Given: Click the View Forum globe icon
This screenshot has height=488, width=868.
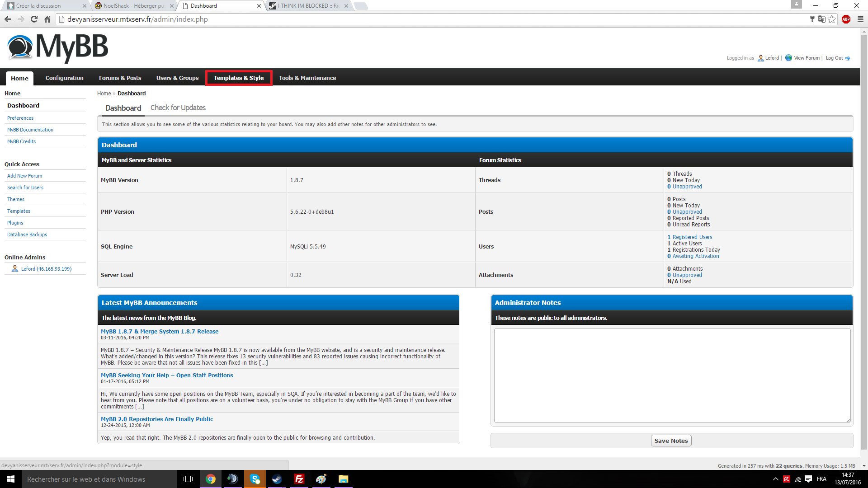Looking at the screenshot, I should (x=788, y=58).
